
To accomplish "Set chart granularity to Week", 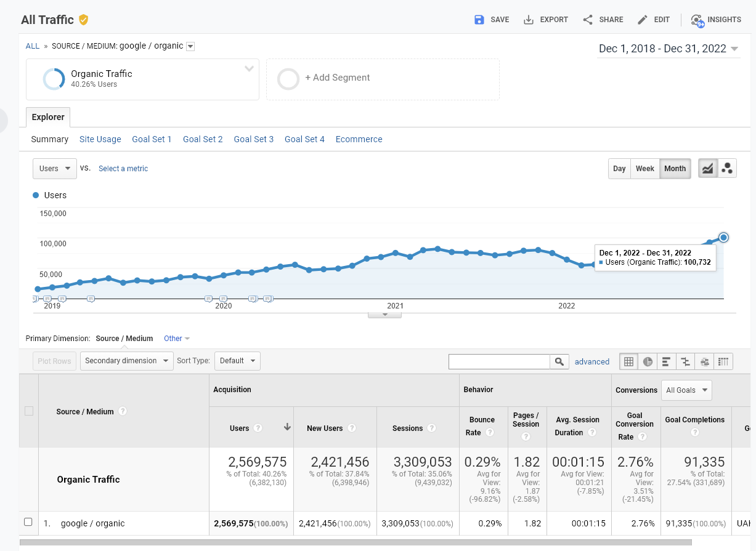I will (645, 169).
